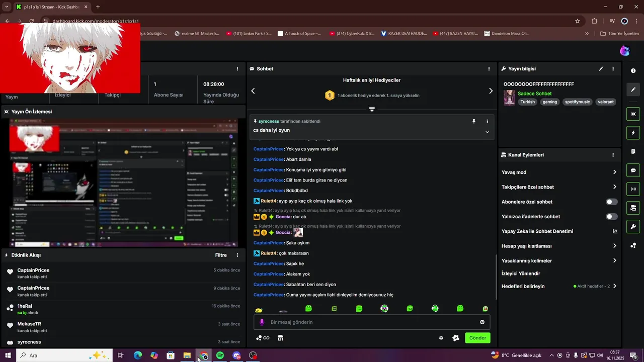644x362 pixels.
Task: Toggle the stream preview panel sidebar icon
Action: (633, 114)
